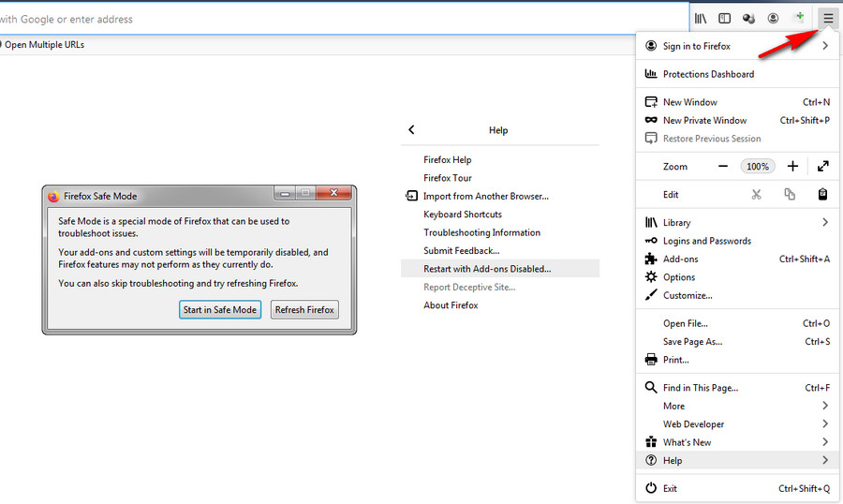843x504 pixels.
Task: Click the What's New gift icon
Action: [651, 442]
